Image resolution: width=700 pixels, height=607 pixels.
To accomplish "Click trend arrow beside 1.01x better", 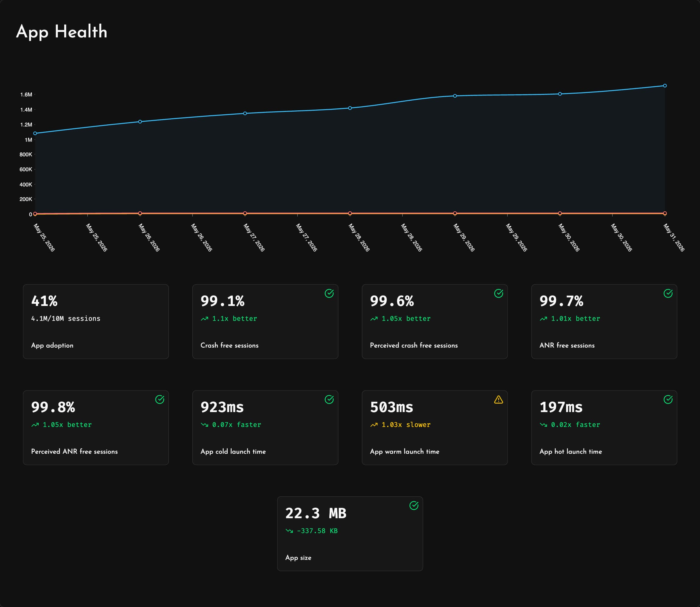I will point(543,319).
